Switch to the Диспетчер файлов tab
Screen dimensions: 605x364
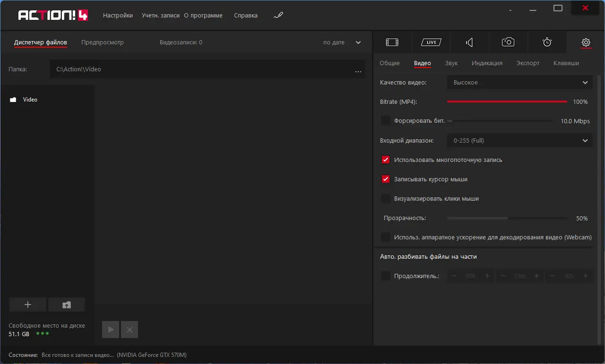pos(41,42)
